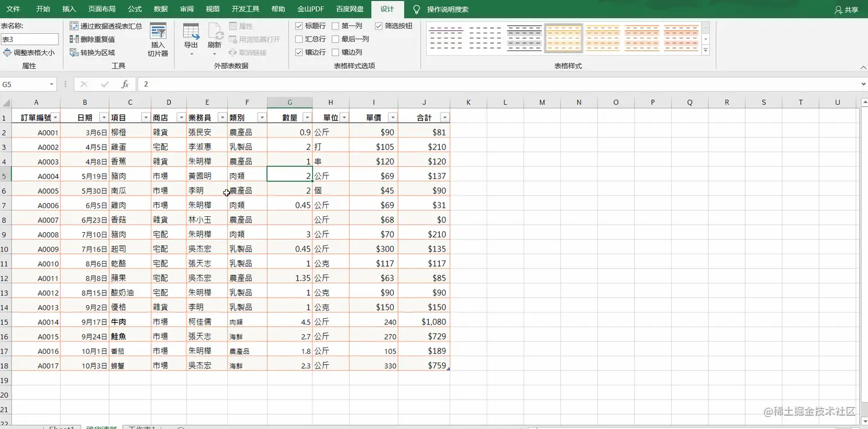Viewport: 868px width, 429px height.
Task: Expand the Name Box dropdown arrow
Action: click(x=52, y=84)
